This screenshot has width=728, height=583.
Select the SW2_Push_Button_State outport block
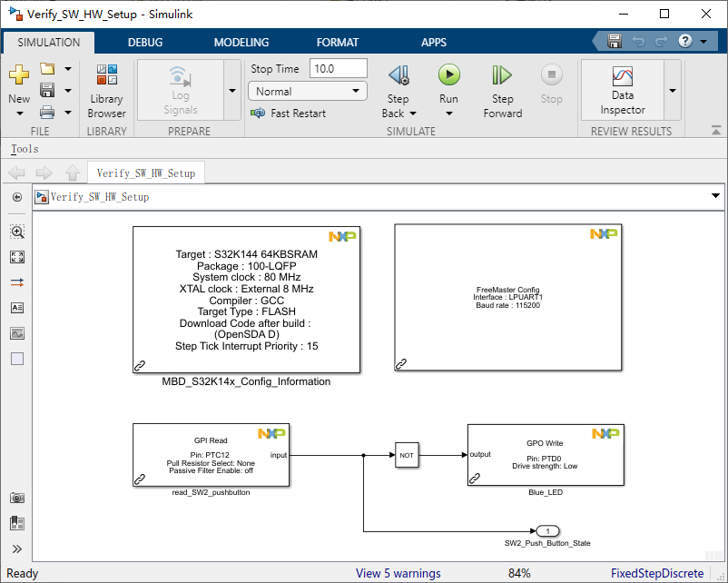(x=548, y=531)
